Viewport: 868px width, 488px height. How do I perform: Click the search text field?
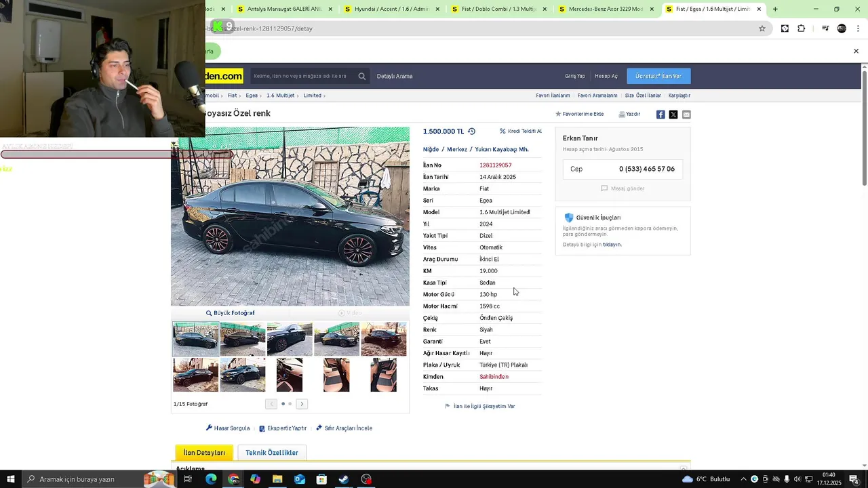point(303,76)
